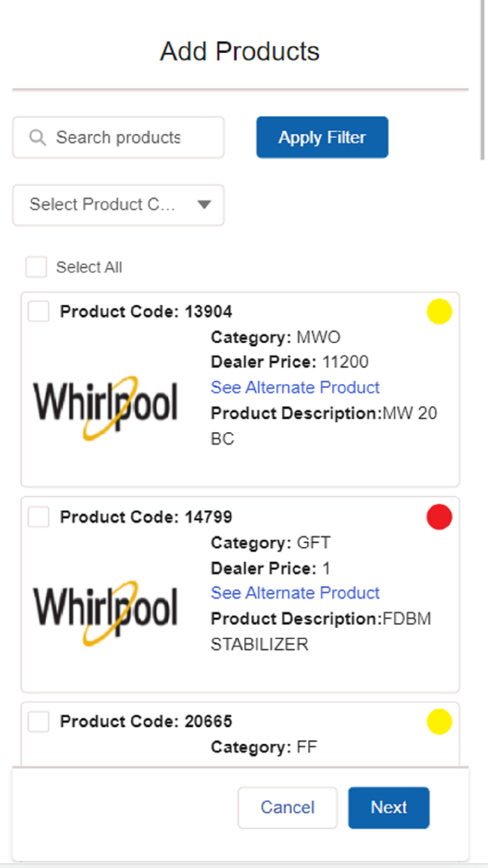Screen dimensions: 488x868
Task: Click the yellow status indicator on product 13904
Action: (x=439, y=312)
